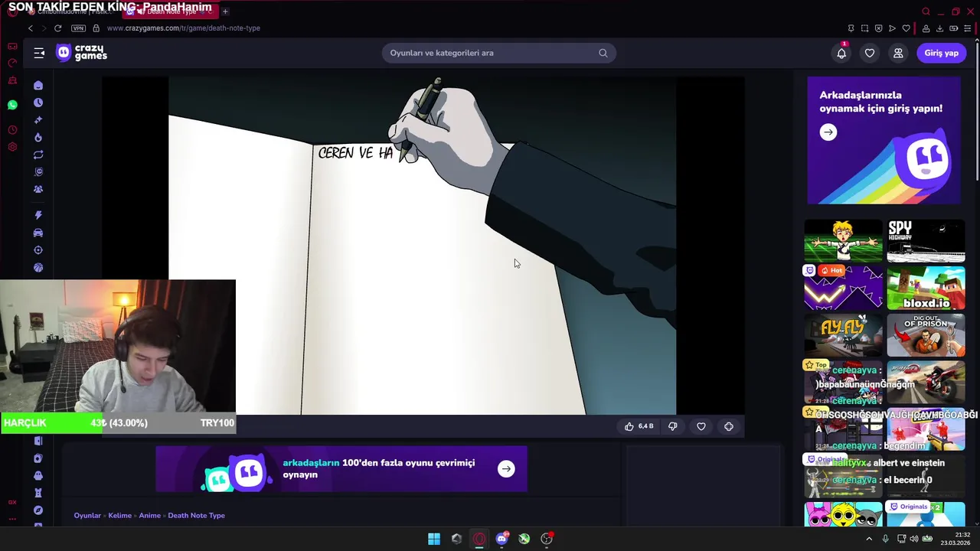Open the bloxd.io game thumbnail

click(926, 288)
